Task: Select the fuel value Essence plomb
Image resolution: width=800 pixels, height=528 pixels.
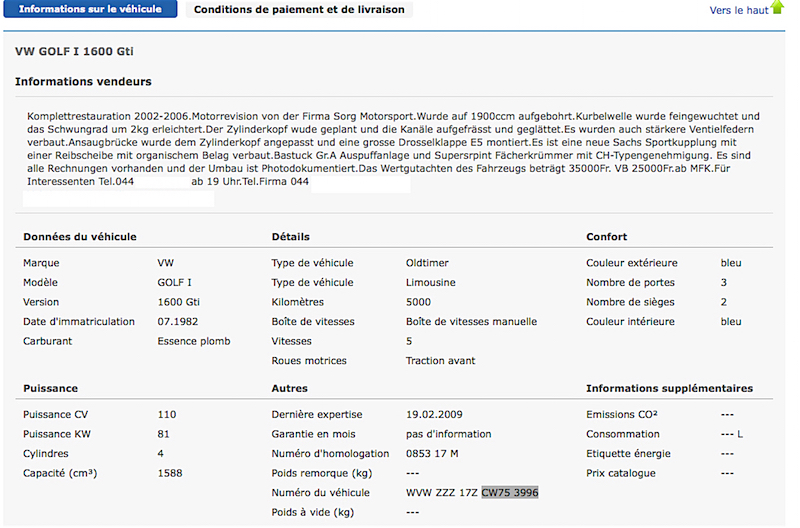Action: [193, 341]
